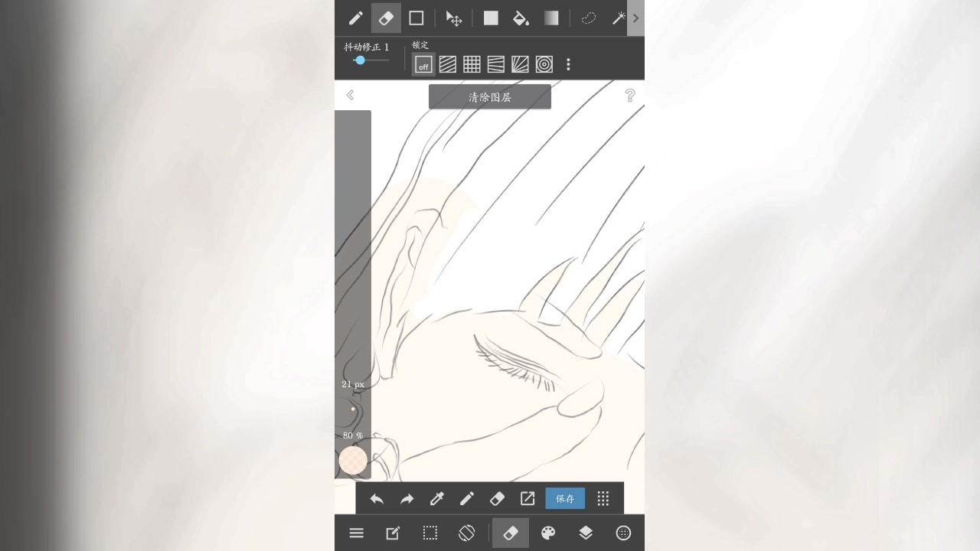Viewport: 980px width, 551px height.
Task: Select the fill rectangle tool
Action: point(491,18)
